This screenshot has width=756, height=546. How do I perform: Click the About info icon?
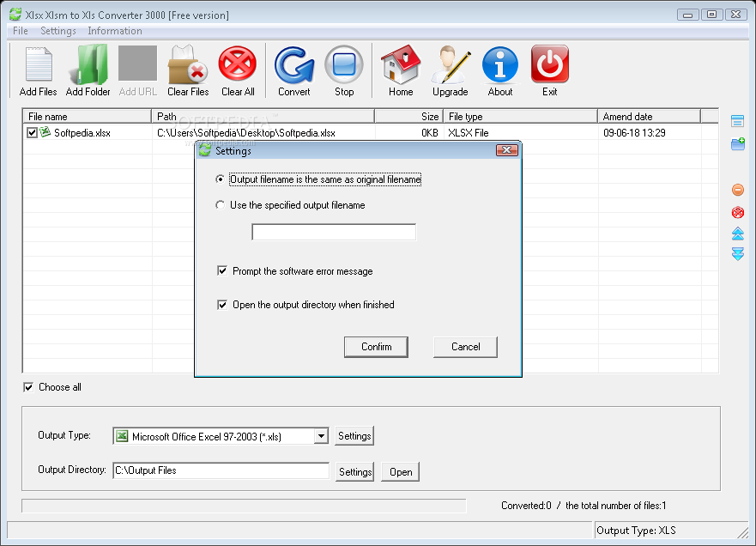click(499, 64)
